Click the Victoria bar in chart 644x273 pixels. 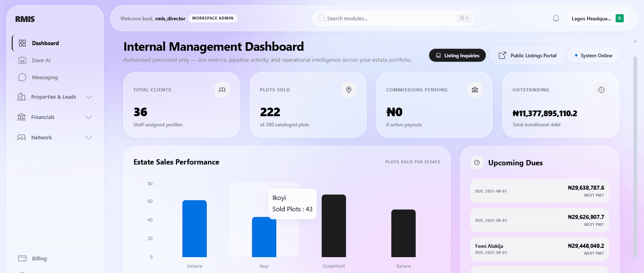195,229
